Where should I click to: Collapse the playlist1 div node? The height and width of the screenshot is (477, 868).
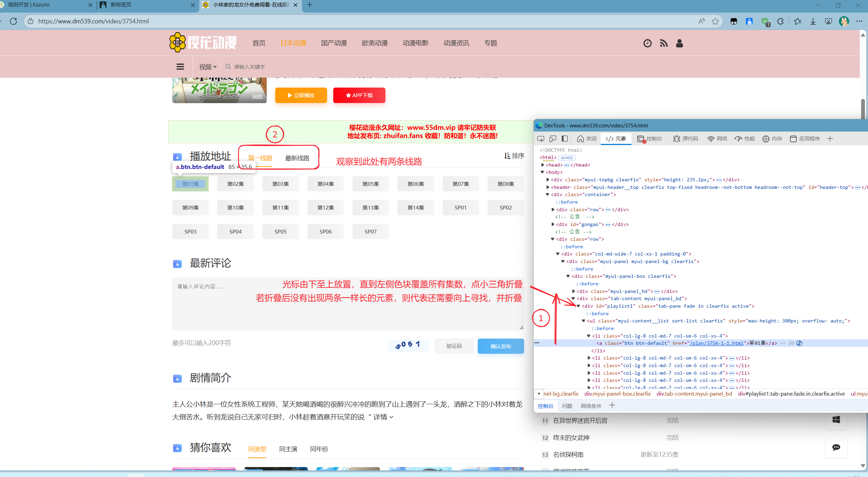[578, 306]
